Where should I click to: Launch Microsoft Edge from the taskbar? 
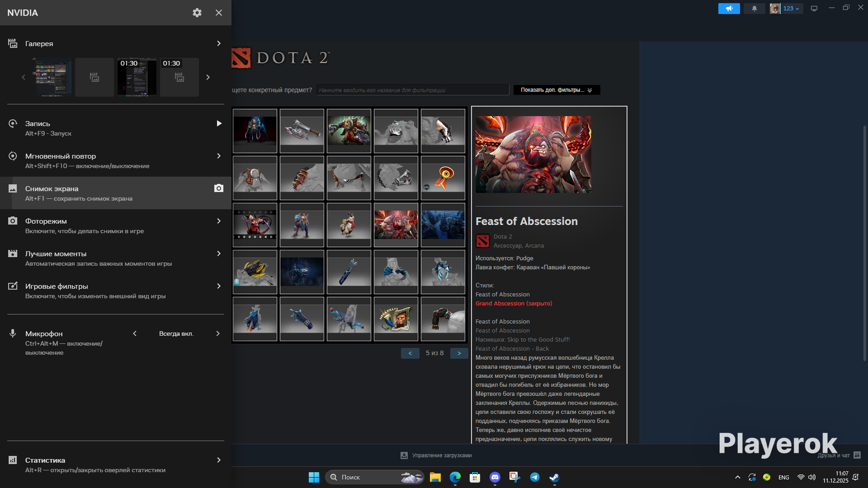[455, 477]
